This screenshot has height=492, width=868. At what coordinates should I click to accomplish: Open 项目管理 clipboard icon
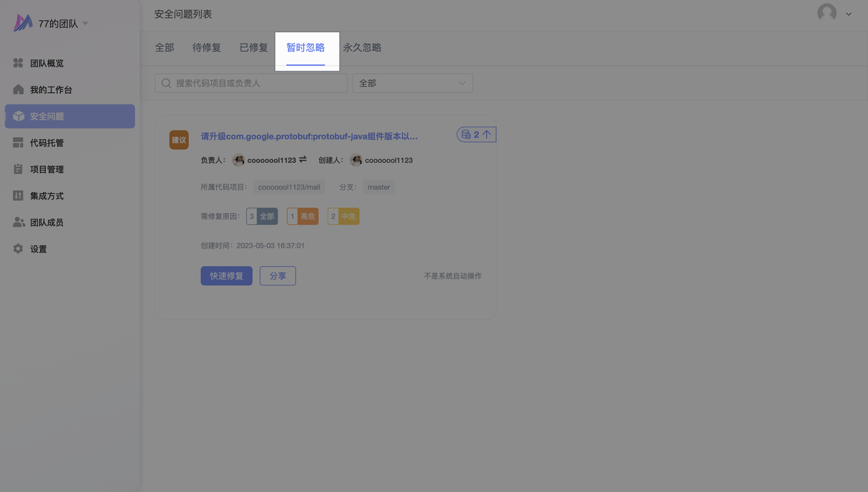[x=18, y=169]
